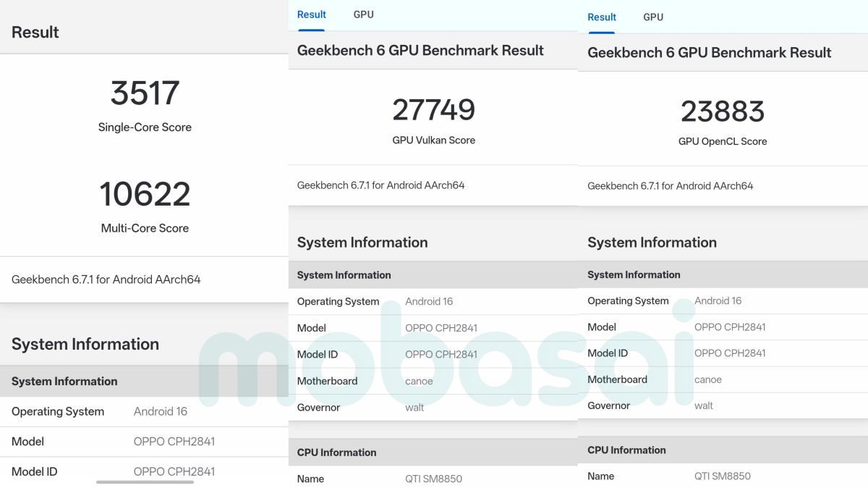
Task: Select Geekbench 6.7.1 version text in OpenCL panel
Action: click(x=671, y=186)
